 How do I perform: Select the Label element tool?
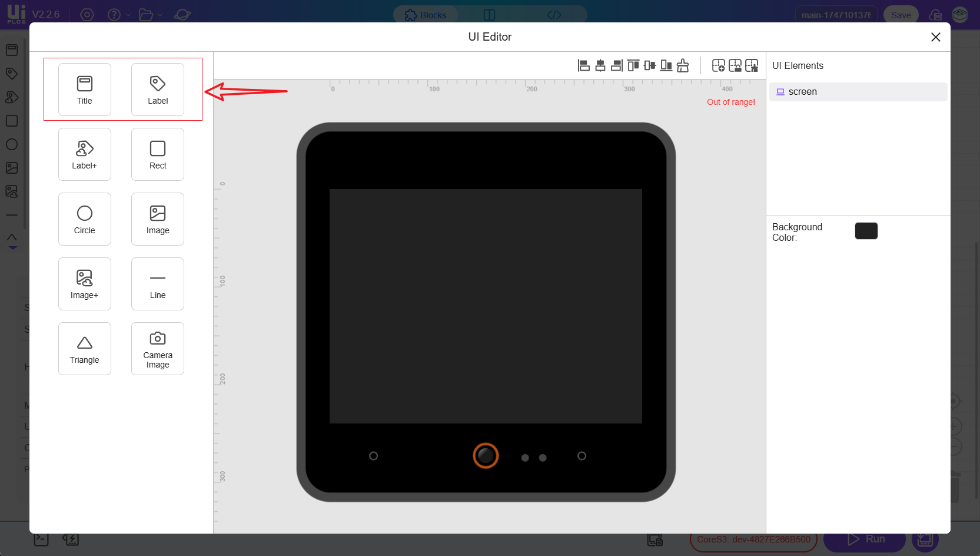(x=158, y=90)
